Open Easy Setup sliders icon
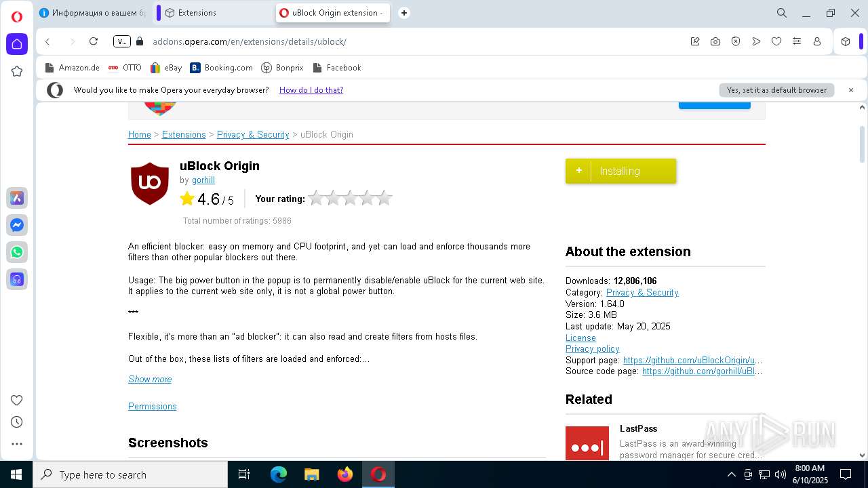Image resolution: width=868 pixels, height=488 pixels. (x=797, y=41)
